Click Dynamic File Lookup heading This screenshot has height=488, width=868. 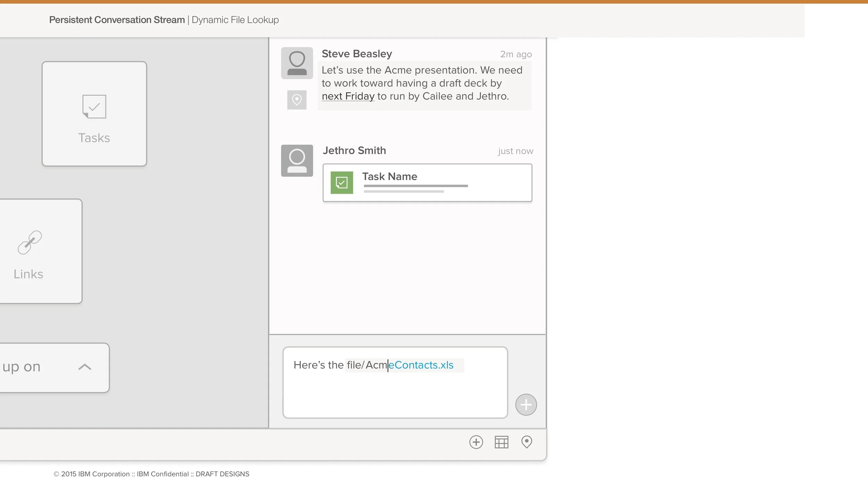click(235, 20)
